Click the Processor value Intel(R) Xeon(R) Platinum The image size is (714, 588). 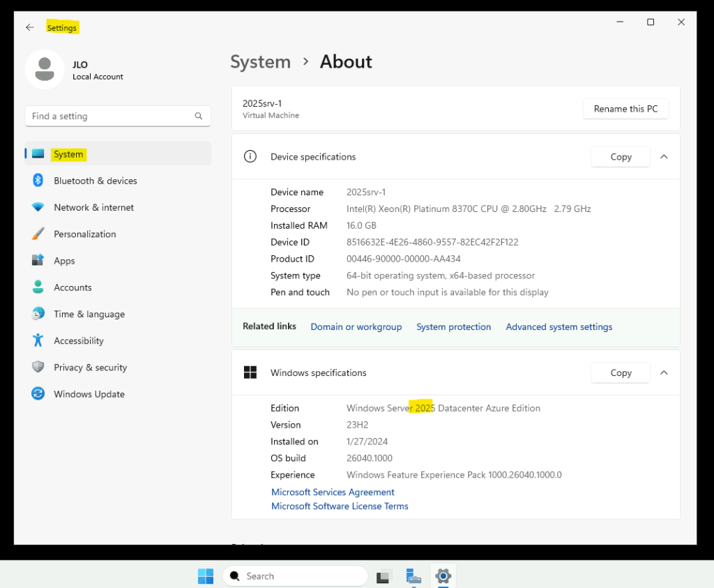[469, 209]
